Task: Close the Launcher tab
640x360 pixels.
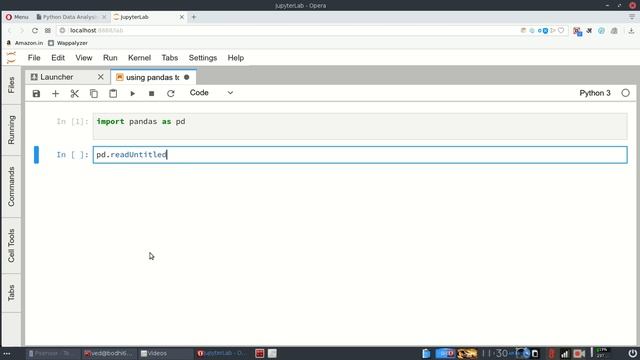Action: [x=100, y=77]
